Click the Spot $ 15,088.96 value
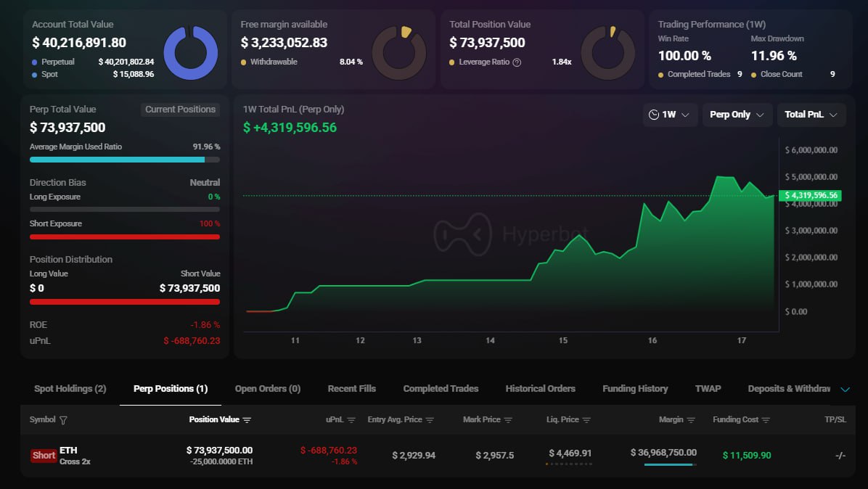 pos(134,74)
